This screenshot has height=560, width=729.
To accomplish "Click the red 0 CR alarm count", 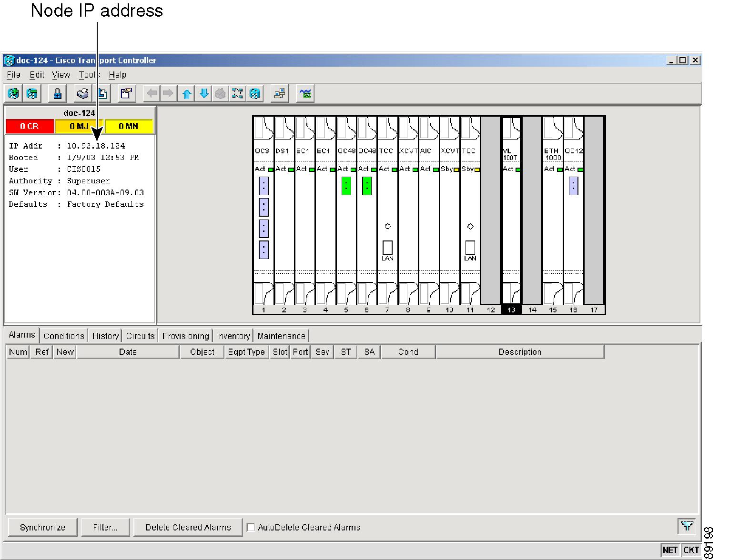I will [x=30, y=126].
